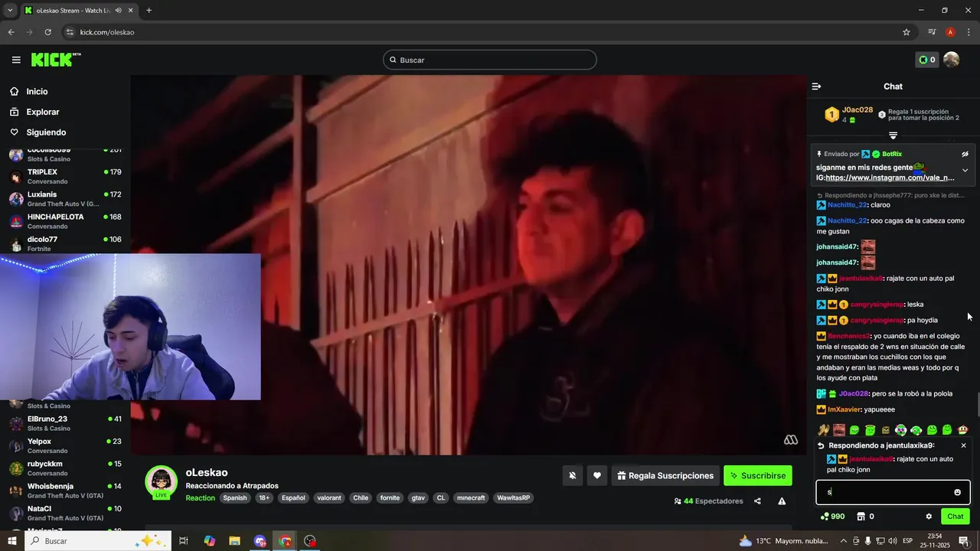Click the chat message input field
The width and height of the screenshot is (980, 551).
[893, 492]
